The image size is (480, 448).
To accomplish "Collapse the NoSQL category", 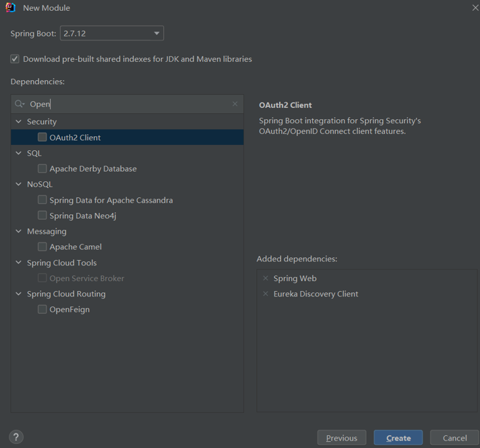I will (x=19, y=185).
